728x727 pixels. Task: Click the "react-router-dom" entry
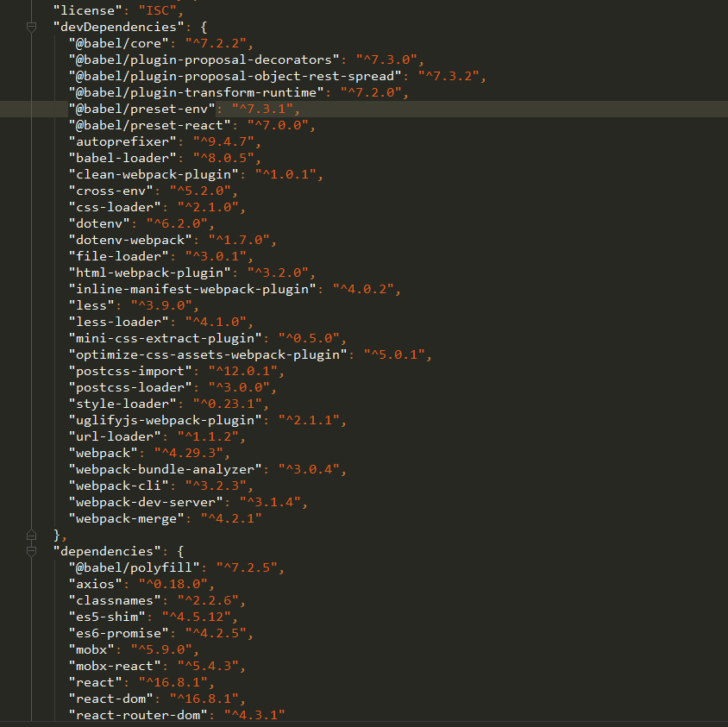pyautogui.click(x=177, y=716)
